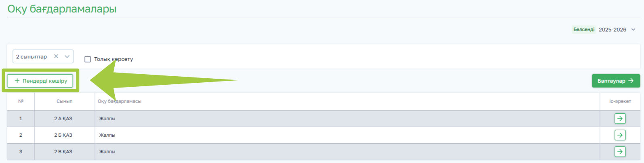Click the 'Оқу бағдарламасы' column header
644x163 pixels.
point(120,101)
